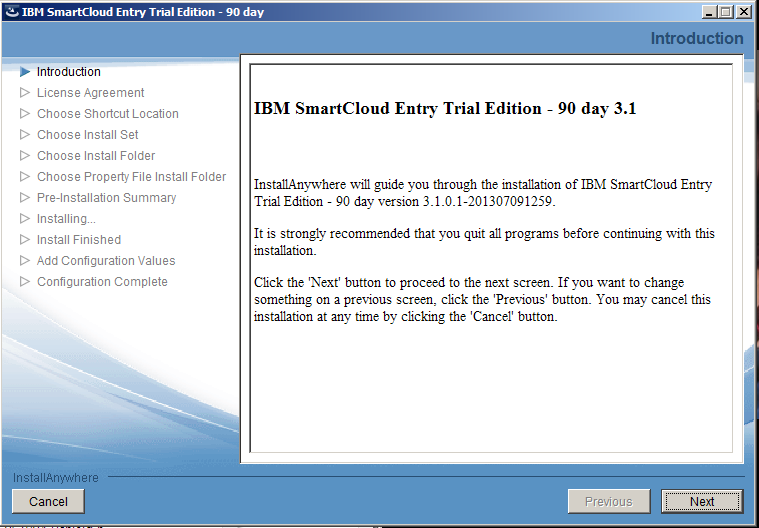Select the Configuration Complete step

tap(102, 282)
